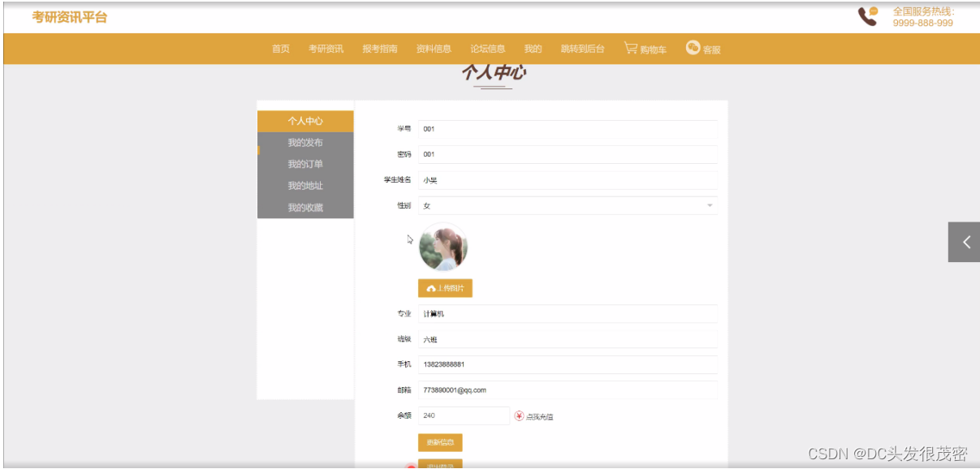The width and height of the screenshot is (980, 469).
Task: Open the customer service 客服 chat icon
Action: pyautogui.click(x=693, y=48)
